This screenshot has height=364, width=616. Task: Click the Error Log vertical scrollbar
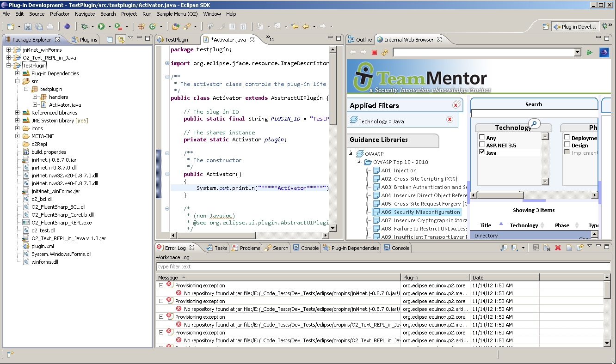point(607,310)
